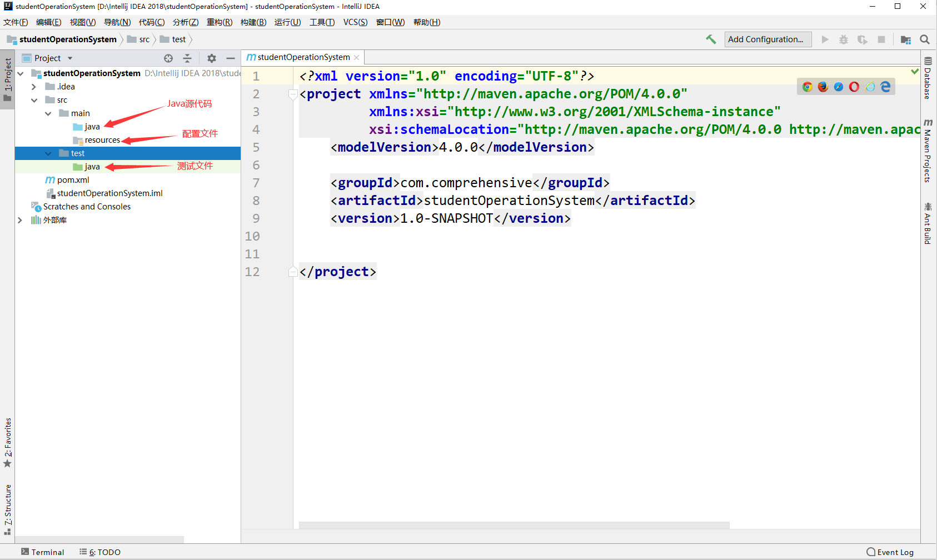Click the Run play icon
Viewport: 937px width, 560px height.
tap(825, 39)
